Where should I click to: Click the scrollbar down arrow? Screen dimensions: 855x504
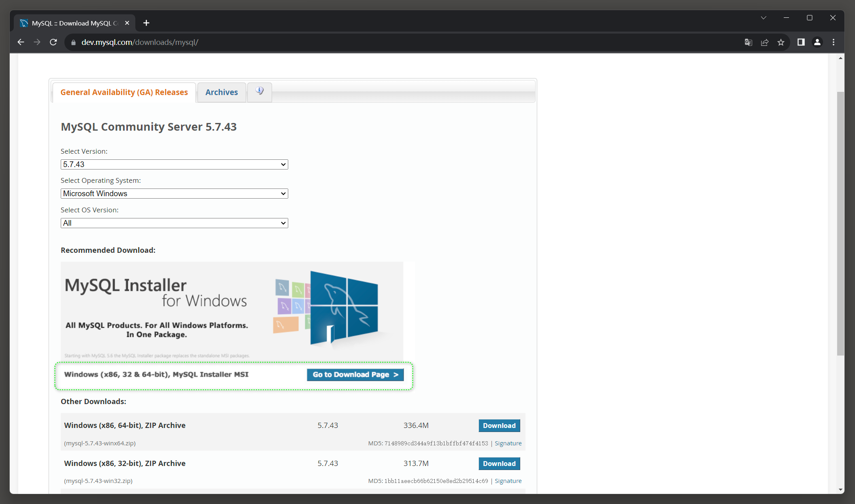(840, 489)
